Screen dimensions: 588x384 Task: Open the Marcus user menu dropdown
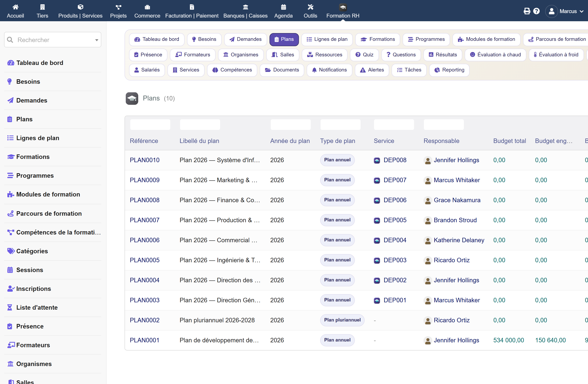point(565,11)
